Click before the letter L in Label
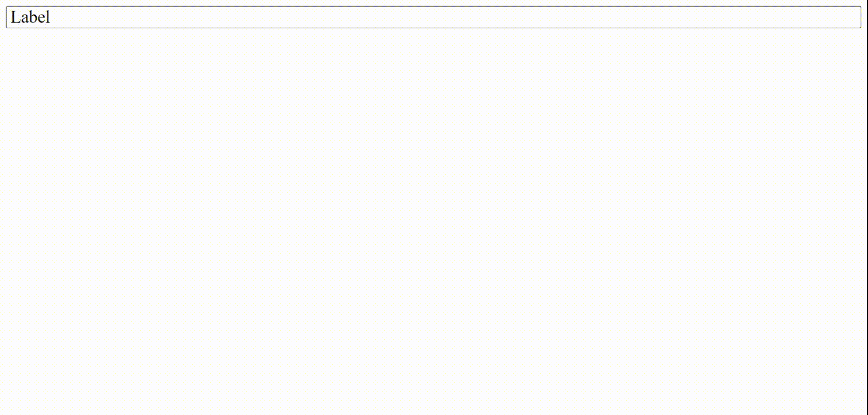Viewport: 868px width, 415px height. pyautogui.click(x=11, y=17)
